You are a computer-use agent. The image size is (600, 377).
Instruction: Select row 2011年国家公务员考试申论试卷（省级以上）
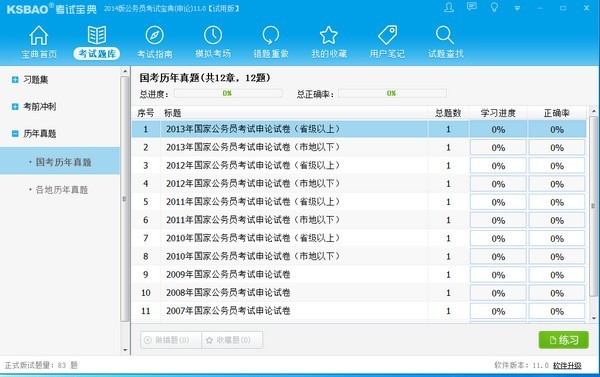click(359, 202)
